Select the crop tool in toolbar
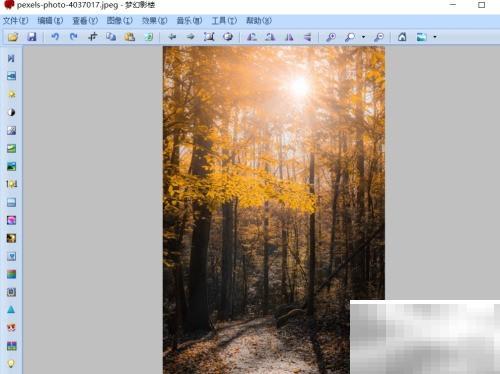This screenshot has width=500, height=374. [93, 37]
